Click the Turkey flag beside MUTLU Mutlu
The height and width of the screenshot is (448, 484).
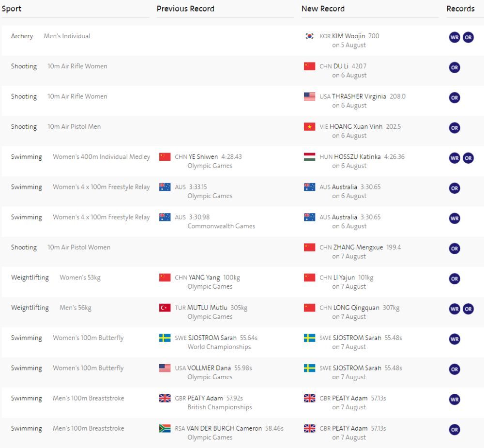pos(165,308)
